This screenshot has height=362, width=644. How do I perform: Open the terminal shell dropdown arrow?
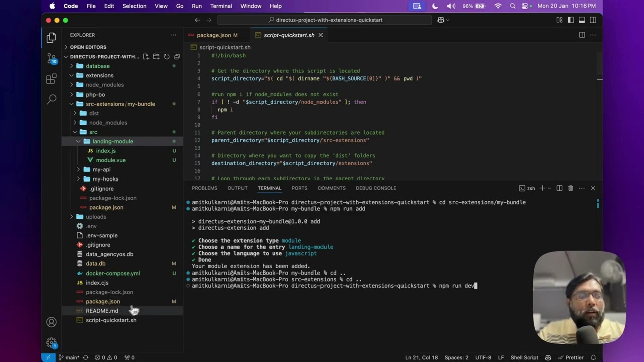(x=549, y=188)
